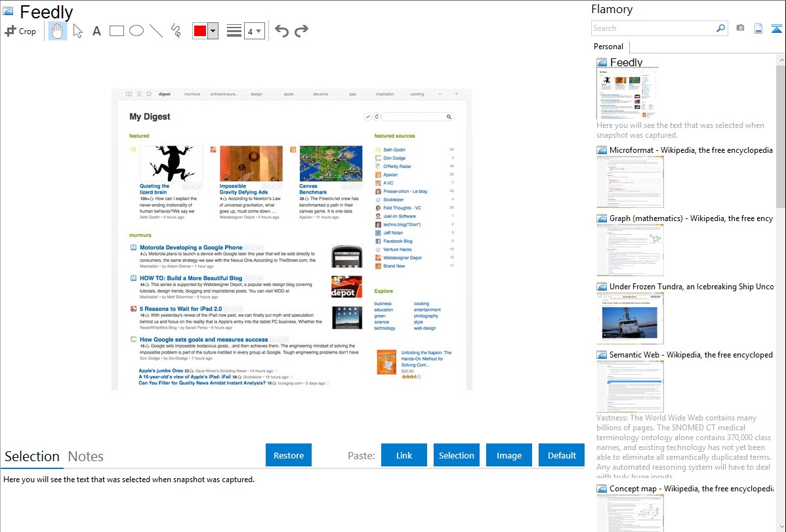Switch to the Notes tab
Image resolution: width=786 pixels, height=532 pixels.
[x=86, y=457]
